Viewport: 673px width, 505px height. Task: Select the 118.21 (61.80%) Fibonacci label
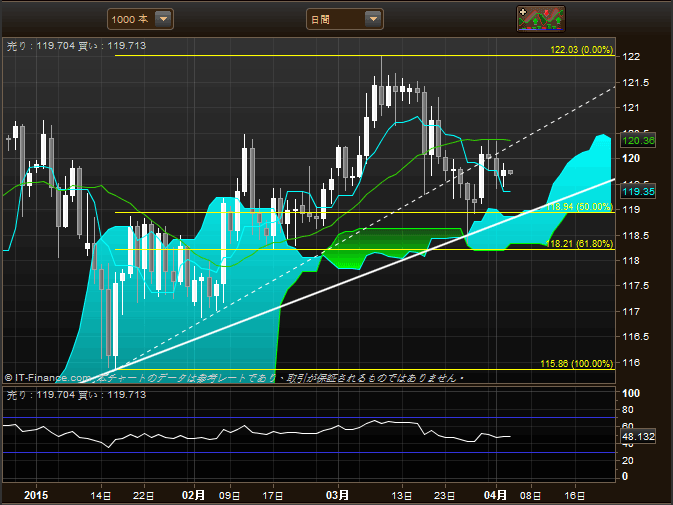[579, 244]
